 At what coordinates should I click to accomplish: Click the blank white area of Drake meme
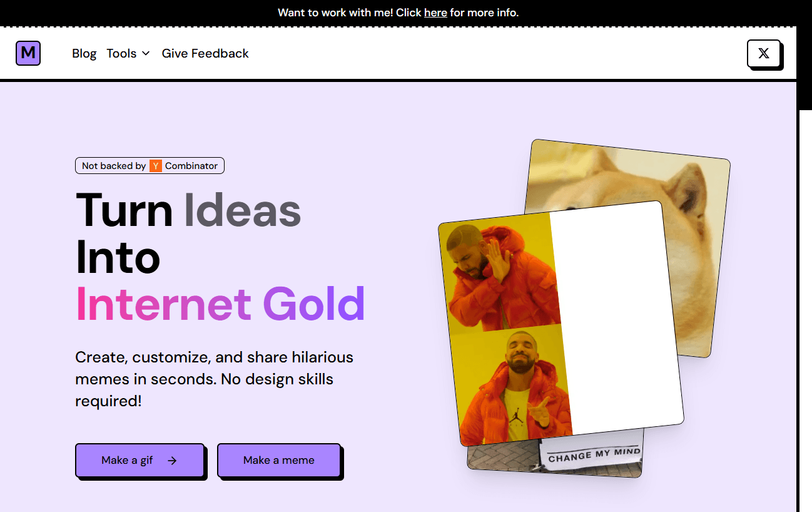tap(616, 319)
